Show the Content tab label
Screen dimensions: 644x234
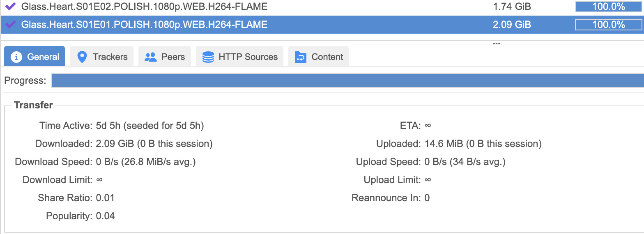click(x=327, y=57)
